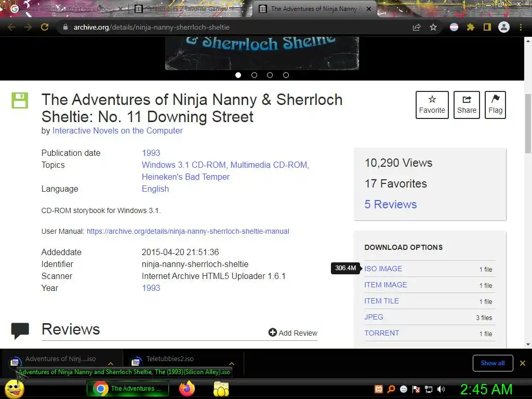The width and height of the screenshot is (532, 399).
Task: Open the Extensions puzzle piece menu
Action: click(x=470, y=27)
